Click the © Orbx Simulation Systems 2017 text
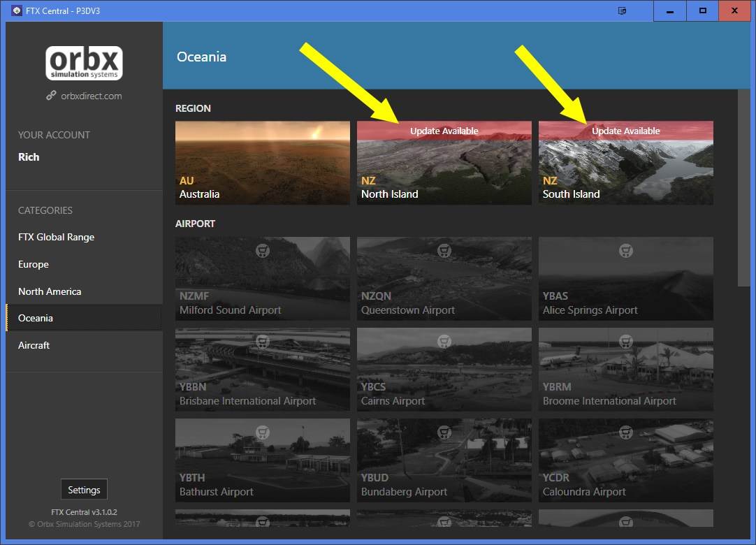 click(84, 524)
